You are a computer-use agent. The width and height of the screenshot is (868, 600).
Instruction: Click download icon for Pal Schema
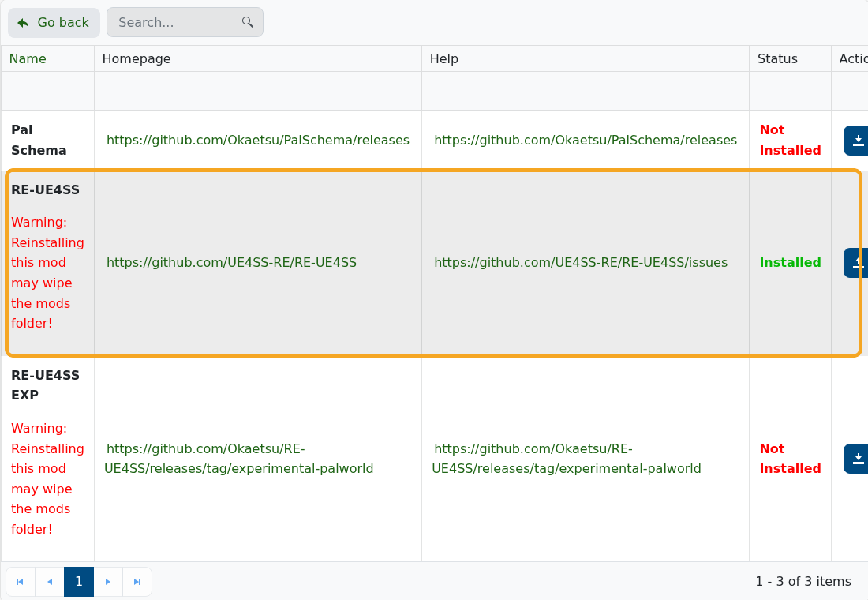tap(856, 141)
